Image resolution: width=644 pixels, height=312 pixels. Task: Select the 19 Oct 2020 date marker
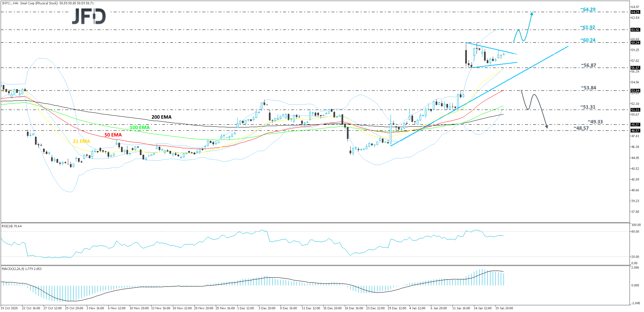pos(9,308)
